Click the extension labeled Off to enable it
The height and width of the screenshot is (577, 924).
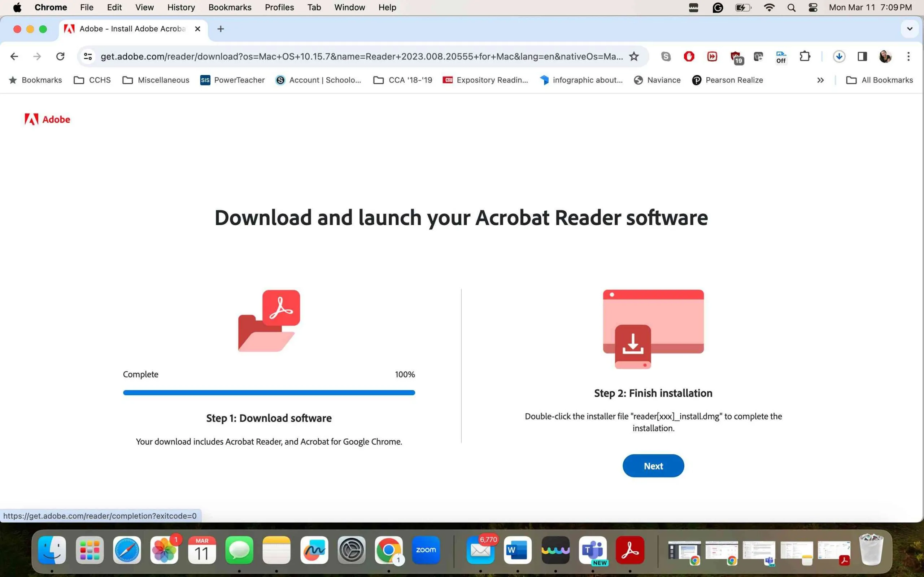781,57
